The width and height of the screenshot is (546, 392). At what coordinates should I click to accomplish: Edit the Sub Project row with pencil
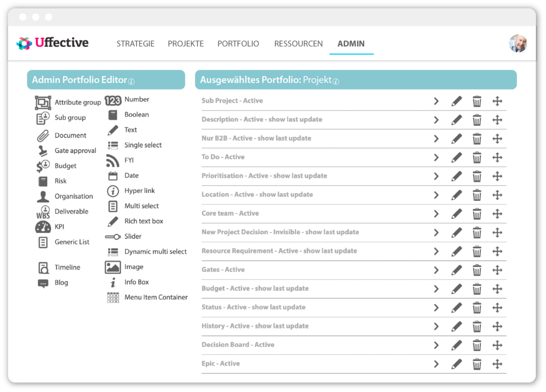[x=456, y=101]
